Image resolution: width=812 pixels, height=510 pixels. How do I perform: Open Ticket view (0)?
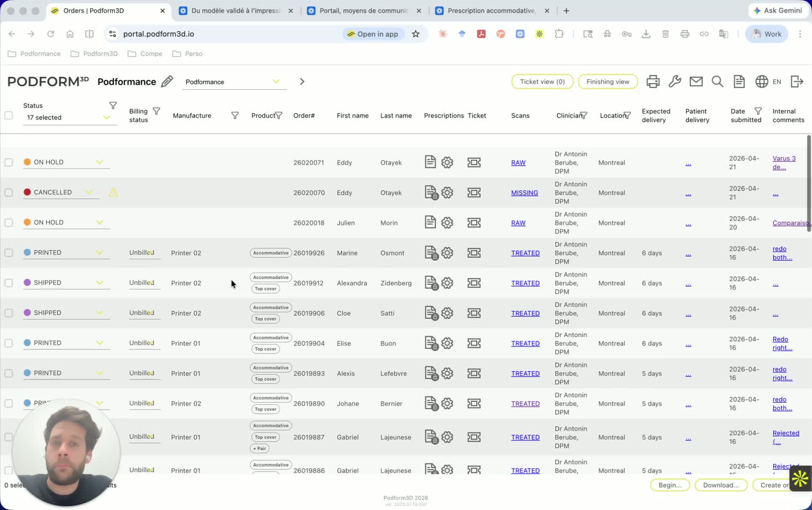coord(542,82)
